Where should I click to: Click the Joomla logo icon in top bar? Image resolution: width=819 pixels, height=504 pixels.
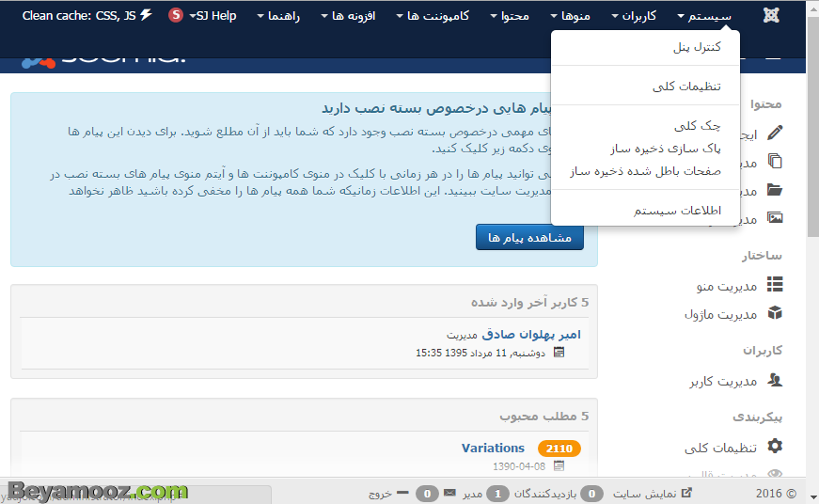[771, 16]
